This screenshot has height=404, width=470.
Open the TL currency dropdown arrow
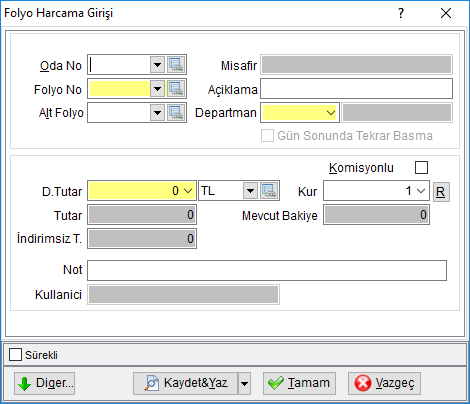coord(250,191)
